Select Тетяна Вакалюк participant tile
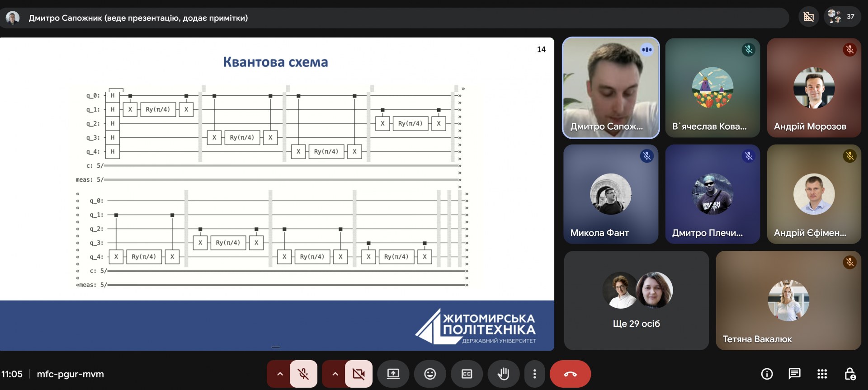The height and width of the screenshot is (390, 868). tap(788, 301)
